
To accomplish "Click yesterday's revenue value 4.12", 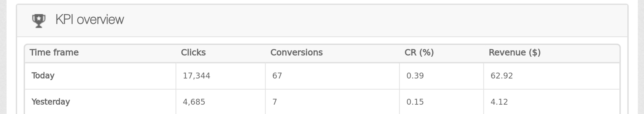I will [499, 102].
